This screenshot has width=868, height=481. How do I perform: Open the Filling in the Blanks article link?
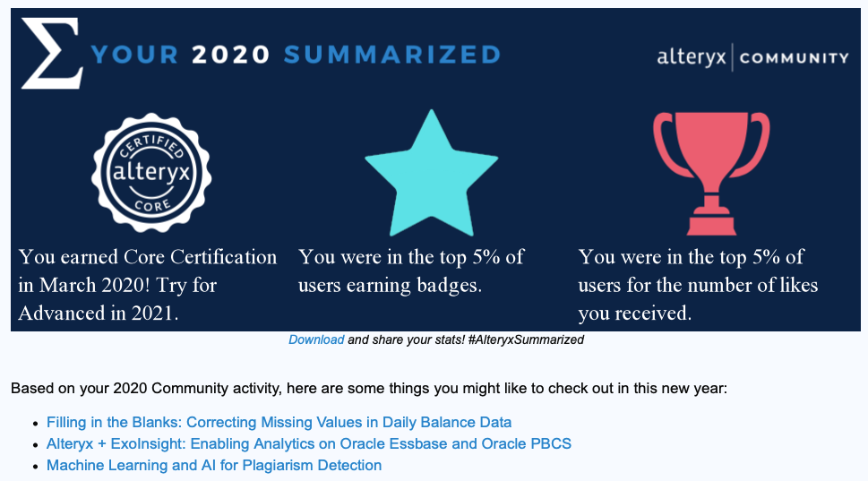coord(279,422)
